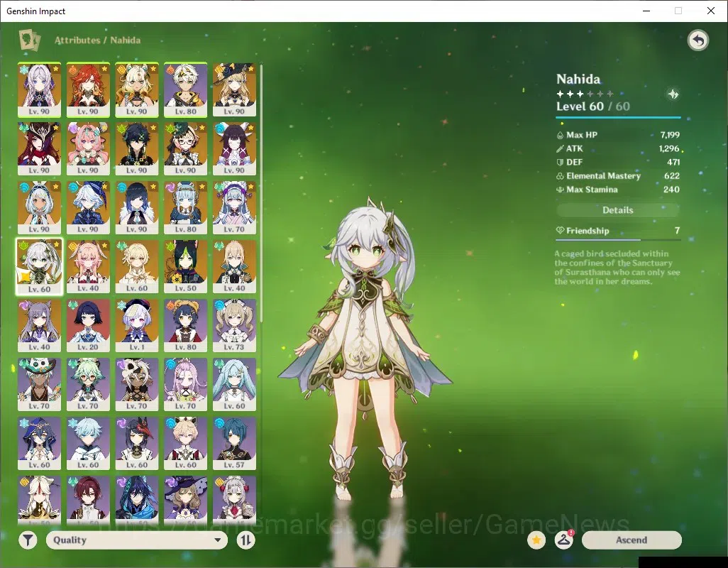
Task: Select Emilie's portrait with glasses
Action: point(186,148)
